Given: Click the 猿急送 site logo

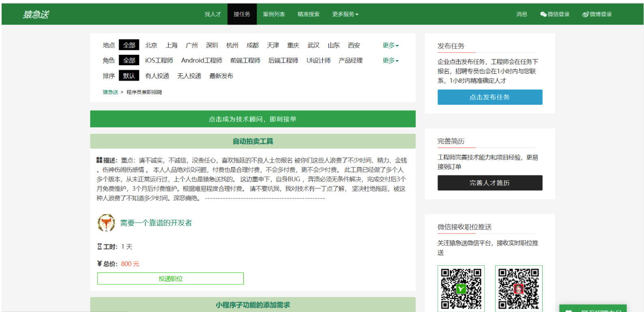Looking at the screenshot, I should (x=36, y=15).
